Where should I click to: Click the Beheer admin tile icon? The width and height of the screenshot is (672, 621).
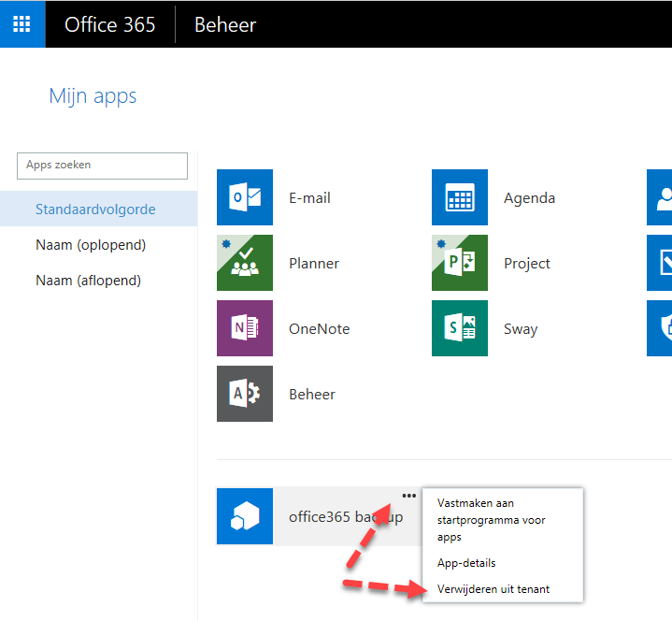245,394
